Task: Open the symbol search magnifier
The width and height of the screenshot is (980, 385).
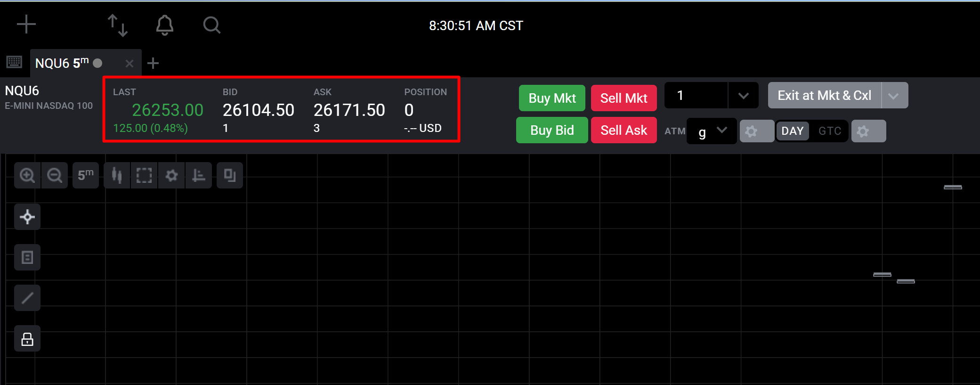Action: (x=211, y=25)
